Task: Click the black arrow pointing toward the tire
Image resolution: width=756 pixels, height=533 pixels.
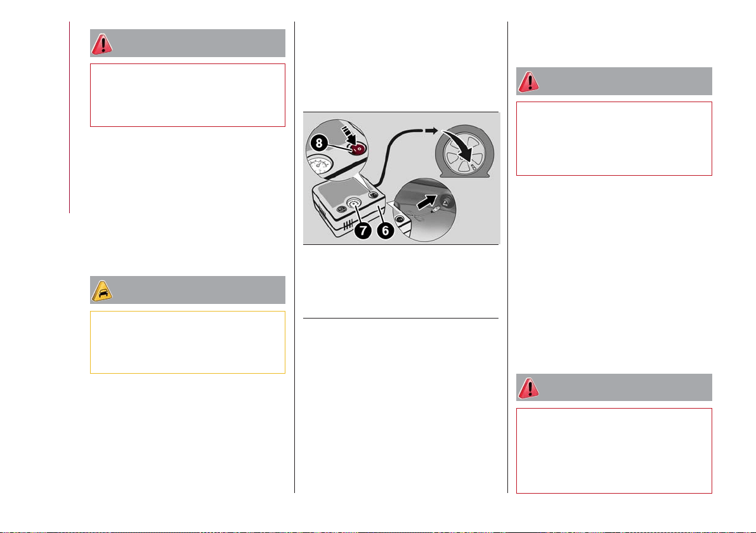Action: 431,131
